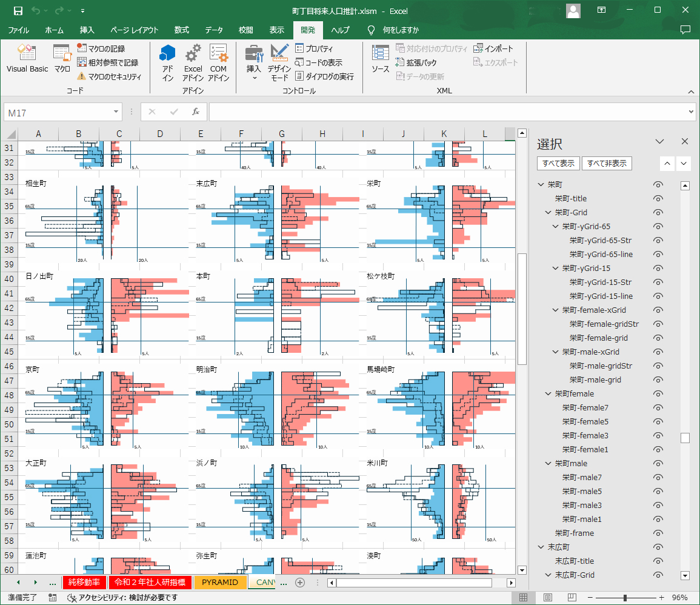This screenshot has height=605, width=700.
Task: Switch to the 数式 ribbon tab
Action: [181, 30]
